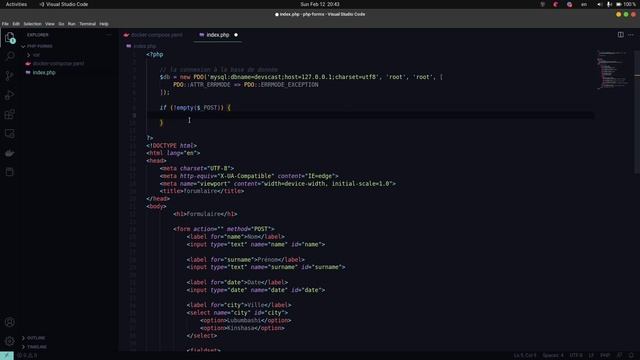Click the 'en' keyboard layout indicator
Screen dimensions: 640x360
584,4
